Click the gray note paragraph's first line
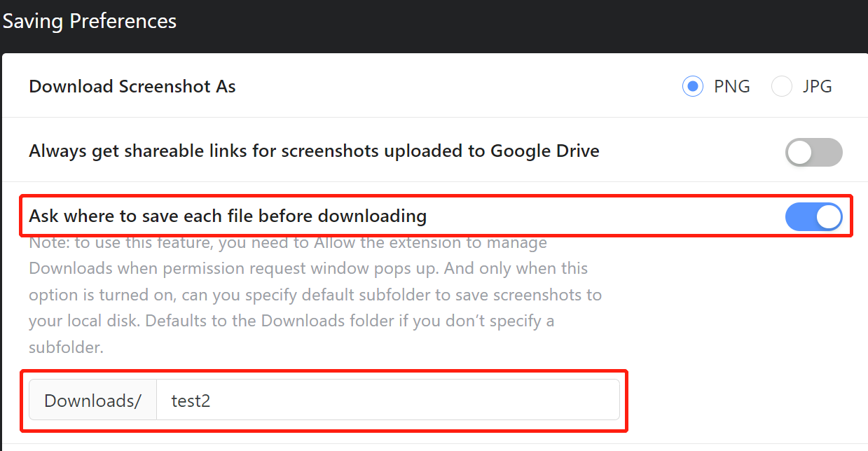 (x=288, y=244)
